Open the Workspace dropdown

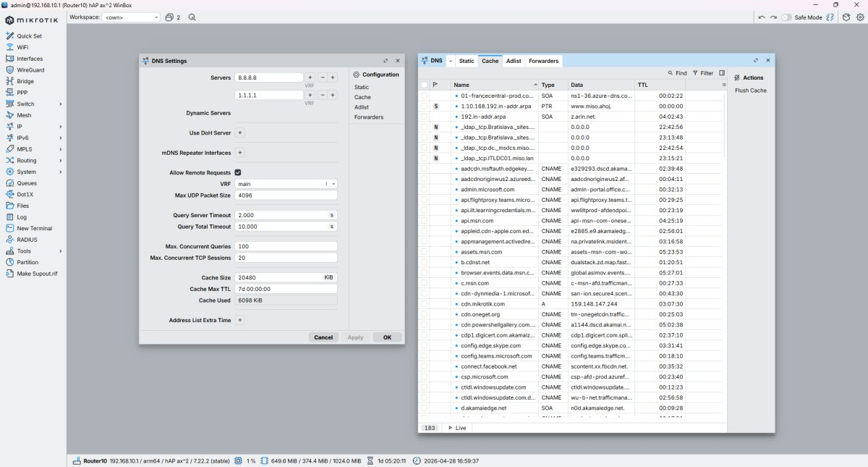coord(131,17)
